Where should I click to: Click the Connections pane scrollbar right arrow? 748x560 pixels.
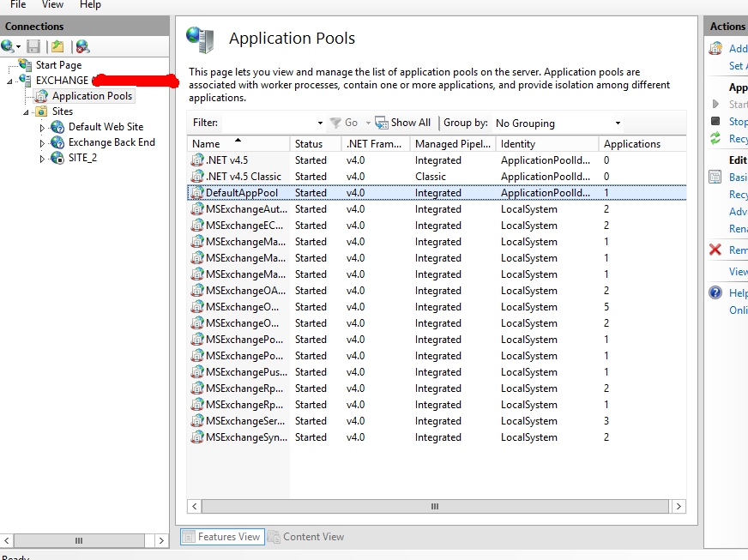(161, 540)
